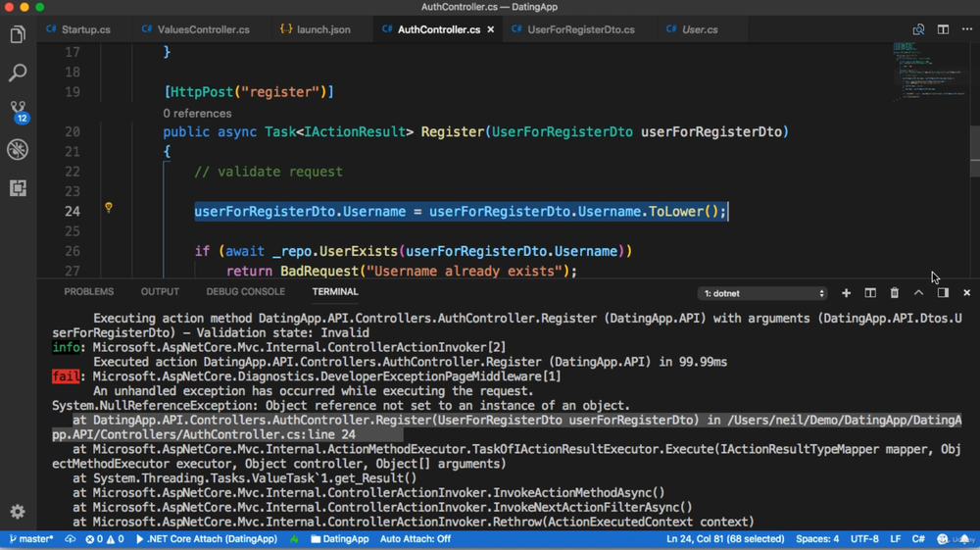Click 'HttpPost' attribute on line 19
The image size is (980, 550).
[201, 92]
